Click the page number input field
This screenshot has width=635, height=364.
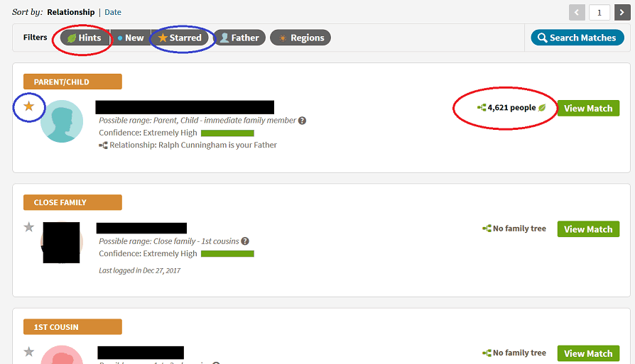pos(599,13)
